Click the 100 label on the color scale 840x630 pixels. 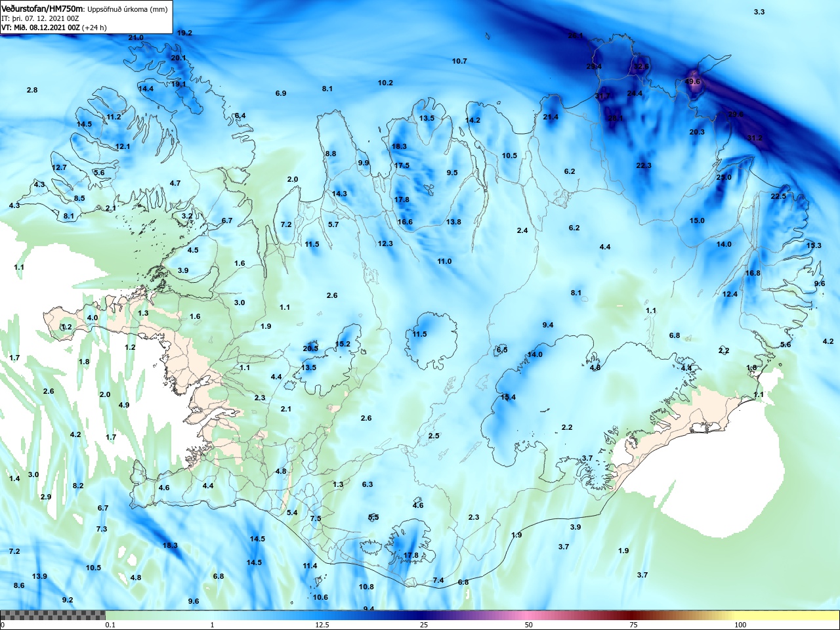[x=740, y=625]
